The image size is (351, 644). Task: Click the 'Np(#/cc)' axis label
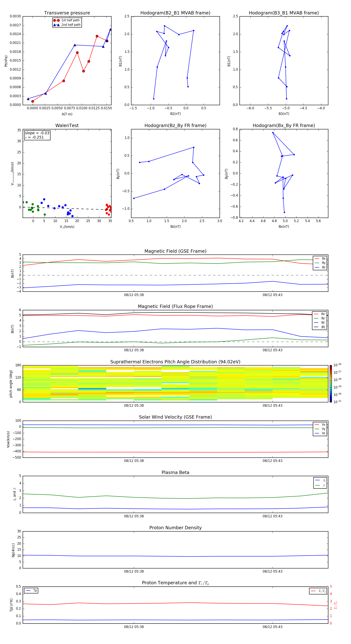[13, 550]
